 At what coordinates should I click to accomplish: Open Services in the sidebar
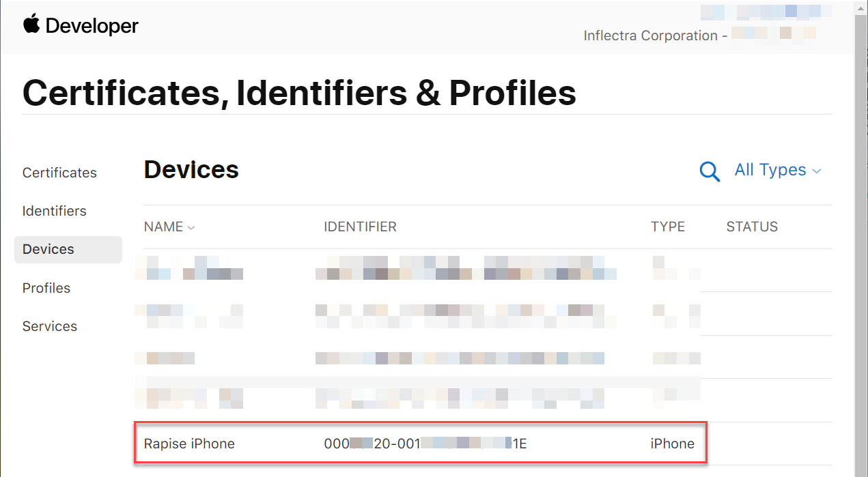pyautogui.click(x=50, y=326)
